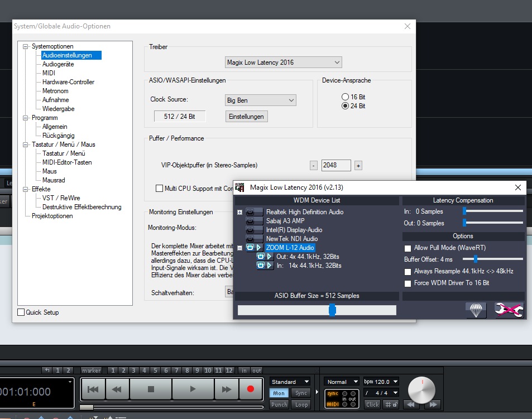Click play arrow icon of Out 4x row
The width and height of the screenshot is (532, 419).
pyautogui.click(x=270, y=257)
